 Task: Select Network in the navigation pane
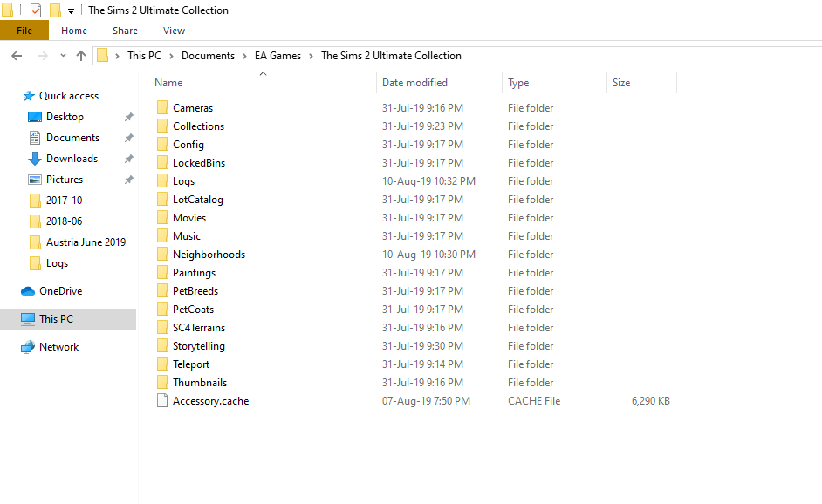58,347
